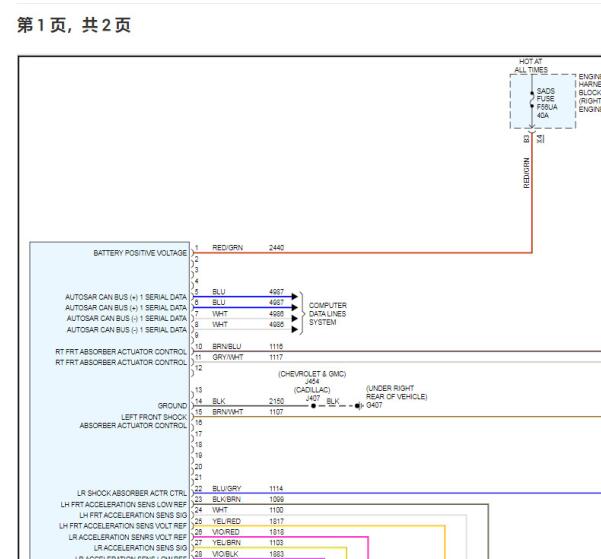Select the YEL/BRN wire label
The height and width of the screenshot is (559, 601).
(x=227, y=543)
